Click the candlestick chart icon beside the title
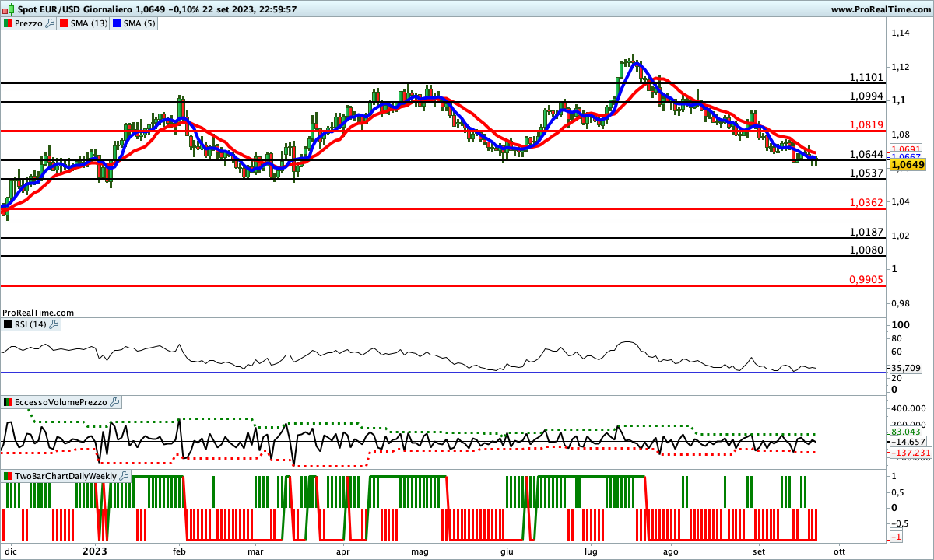The height and width of the screenshot is (560, 934). coord(9,9)
